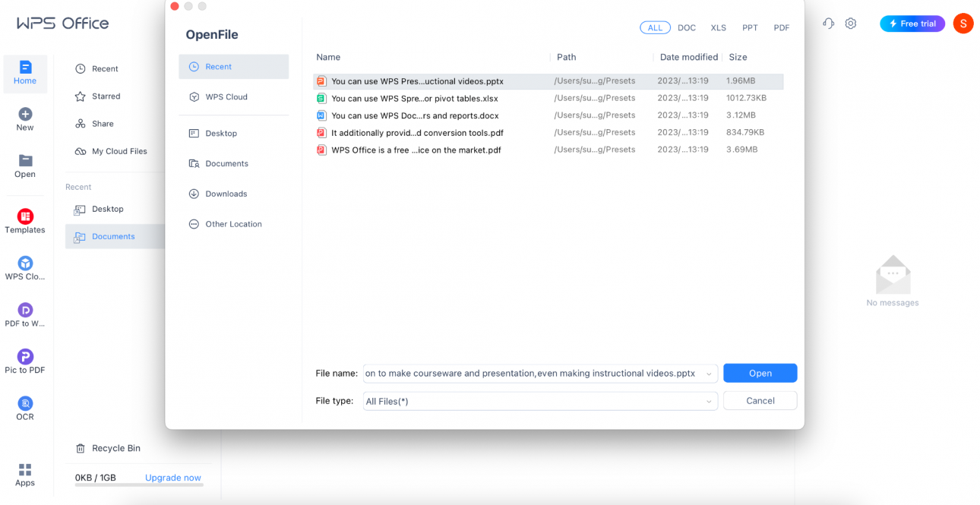Open WPS Cloud from the left sidebar
The height and width of the screenshot is (505, 980).
[x=25, y=269]
